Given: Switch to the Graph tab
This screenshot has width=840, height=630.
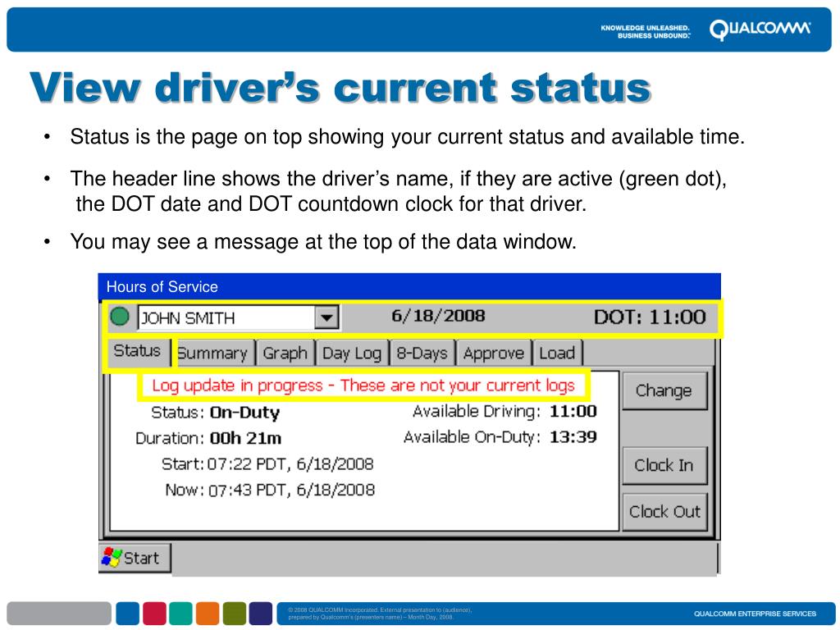Looking at the screenshot, I should coord(285,354).
